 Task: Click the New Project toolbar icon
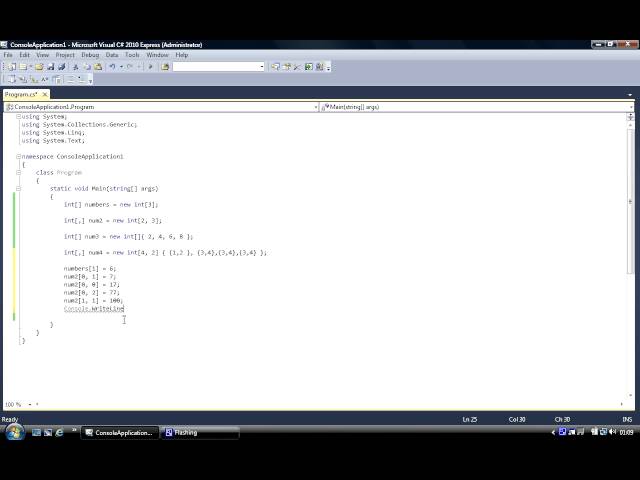(12, 67)
